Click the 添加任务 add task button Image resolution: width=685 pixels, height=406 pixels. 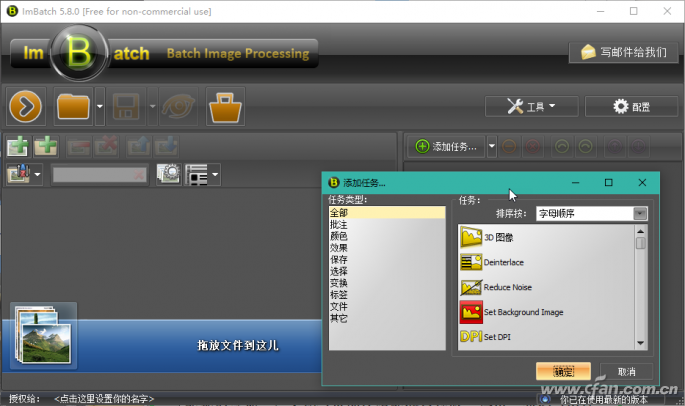(446, 146)
